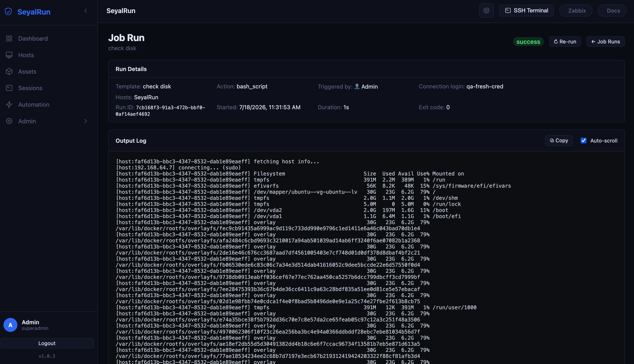The height and width of the screenshot is (364, 634).
Task: Click the /run/user/1000 tmpfs log line
Action: (x=296, y=308)
